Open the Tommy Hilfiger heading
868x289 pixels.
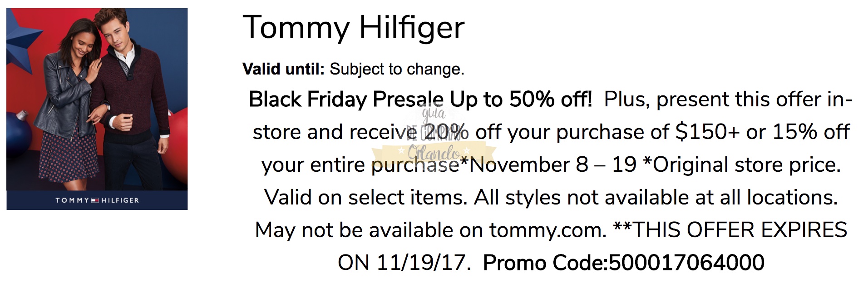[353, 27]
